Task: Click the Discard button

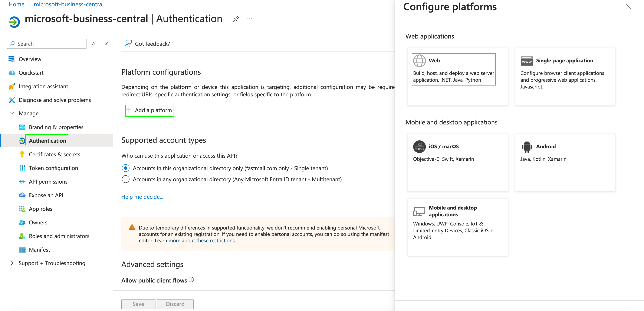Action: [175, 304]
